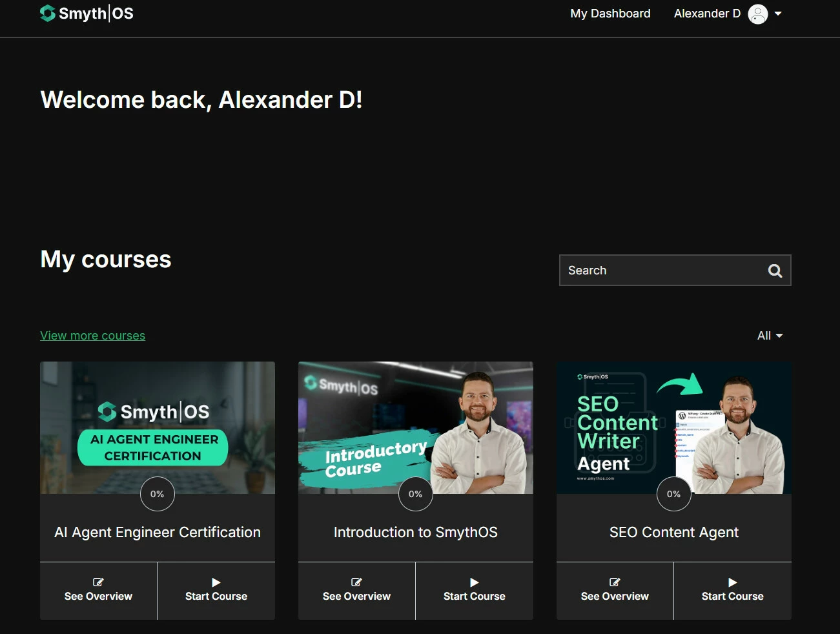
Task: Click the Introduction to SmythOS title
Action: pyautogui.click(x=416, y=533)
